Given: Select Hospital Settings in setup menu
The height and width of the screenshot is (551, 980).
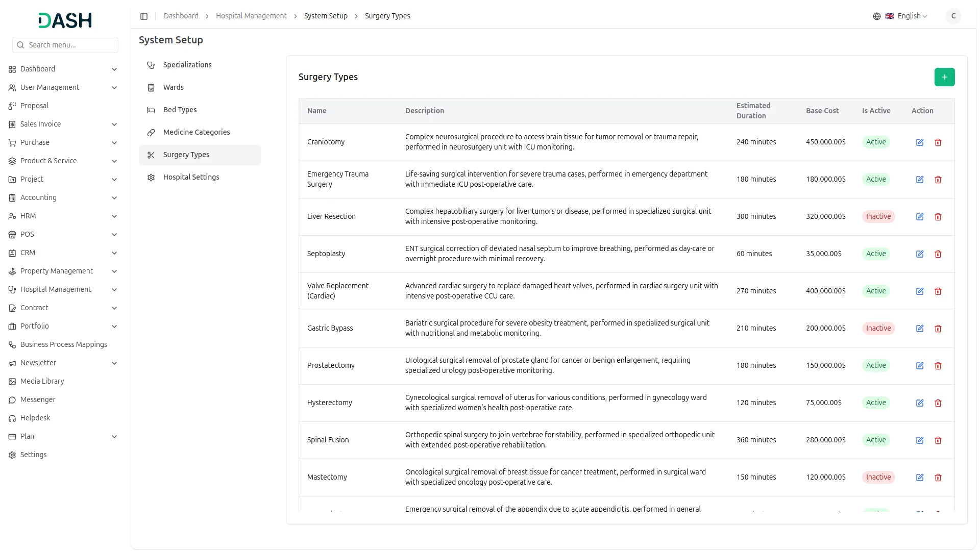Looking at the screenshot, I should click(191, 177).
